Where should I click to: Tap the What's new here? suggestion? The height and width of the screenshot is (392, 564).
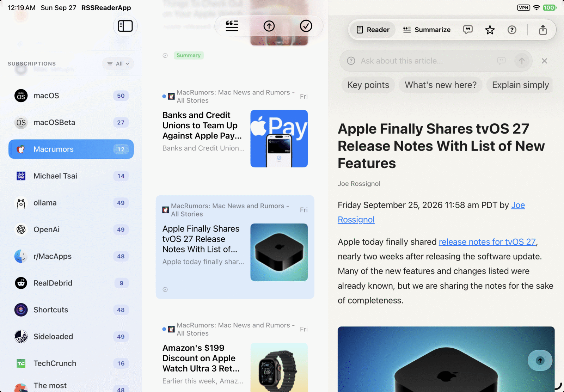tap(440, 85)
